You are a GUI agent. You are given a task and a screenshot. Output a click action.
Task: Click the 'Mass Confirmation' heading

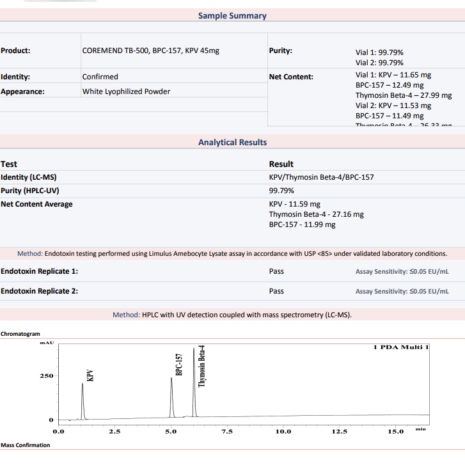pyautogui.click(x=25, y=445)
